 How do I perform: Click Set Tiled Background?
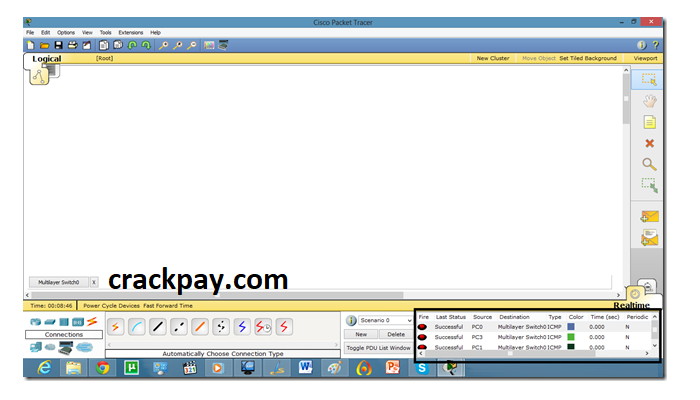point(588,58)
